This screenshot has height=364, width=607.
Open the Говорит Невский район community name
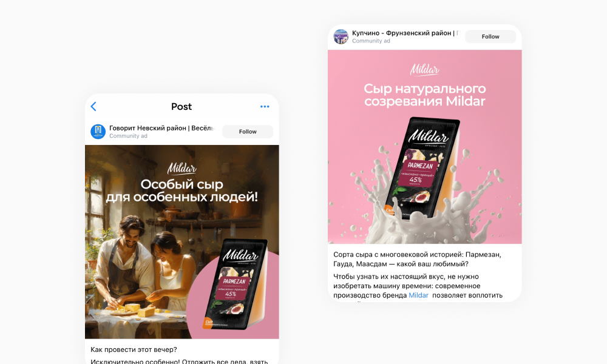pos(161,128)
